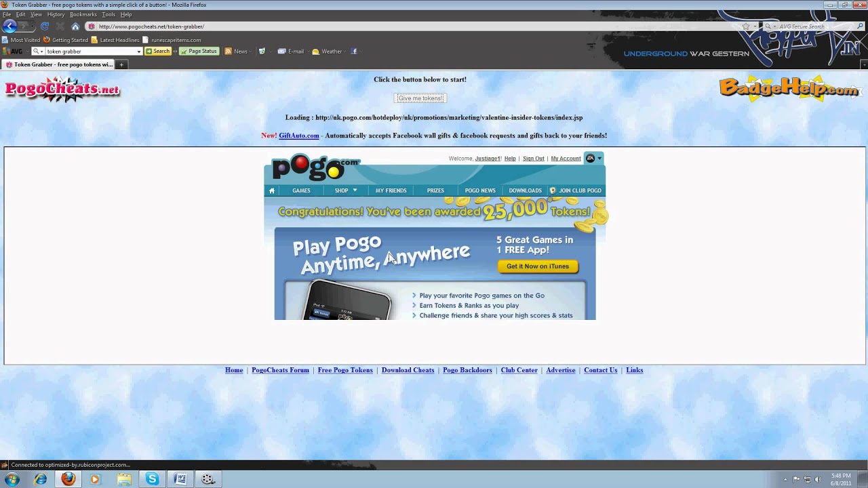Click the Firefox home icon
Image resolution: width=868 pixels, height=488 pixels.
pyautogui.click(x=75, y=26)
